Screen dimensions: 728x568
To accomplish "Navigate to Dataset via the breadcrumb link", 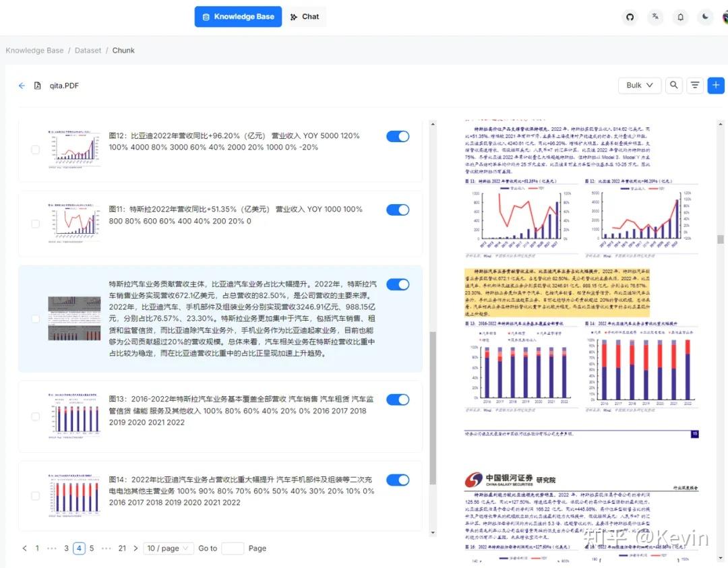I will (x=88, y=50).
